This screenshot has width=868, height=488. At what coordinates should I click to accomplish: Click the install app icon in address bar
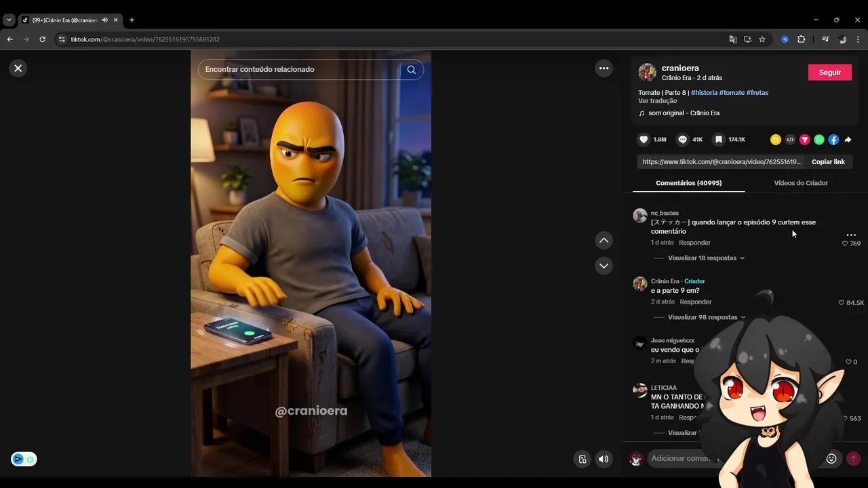pos(747,39)
